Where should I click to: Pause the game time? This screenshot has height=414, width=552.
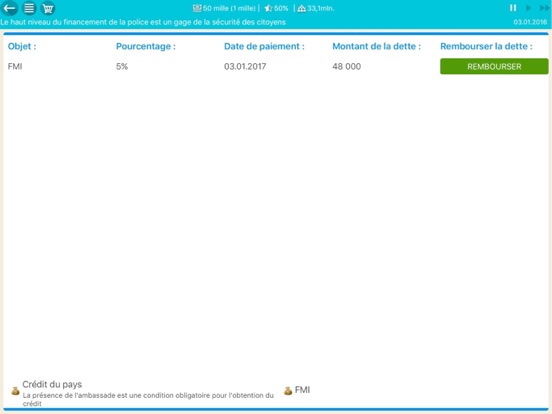pyautogui.click(x=513, y=8)
